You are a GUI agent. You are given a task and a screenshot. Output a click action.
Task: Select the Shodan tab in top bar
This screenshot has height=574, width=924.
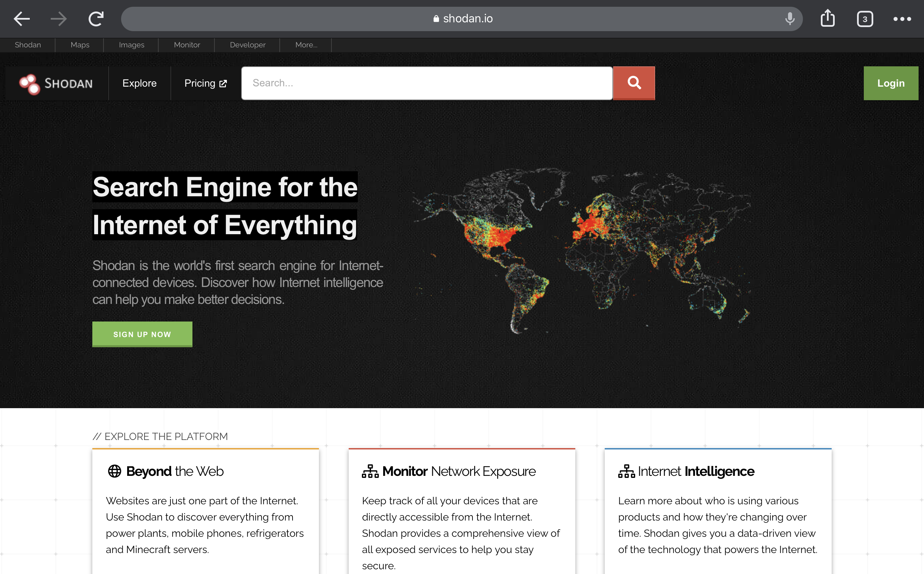coord(28,45)
